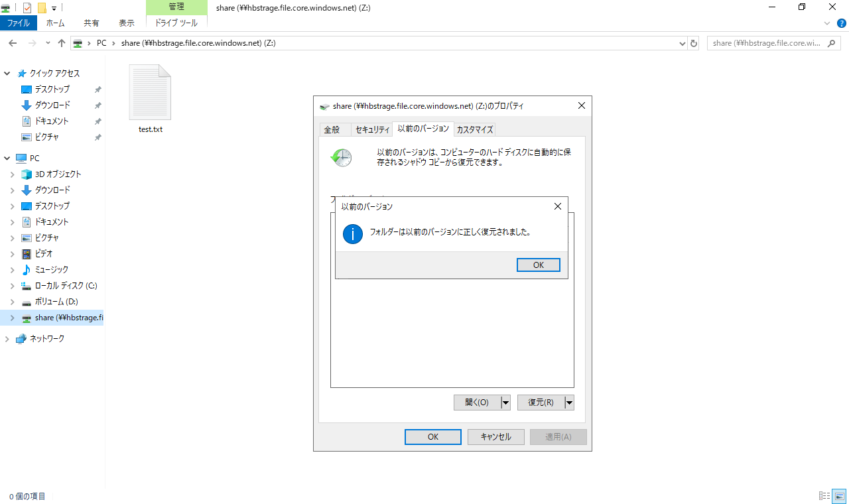Expand the ネットワーク tree node
Viewport: 849px width, 504px height.
click(7, 339)
